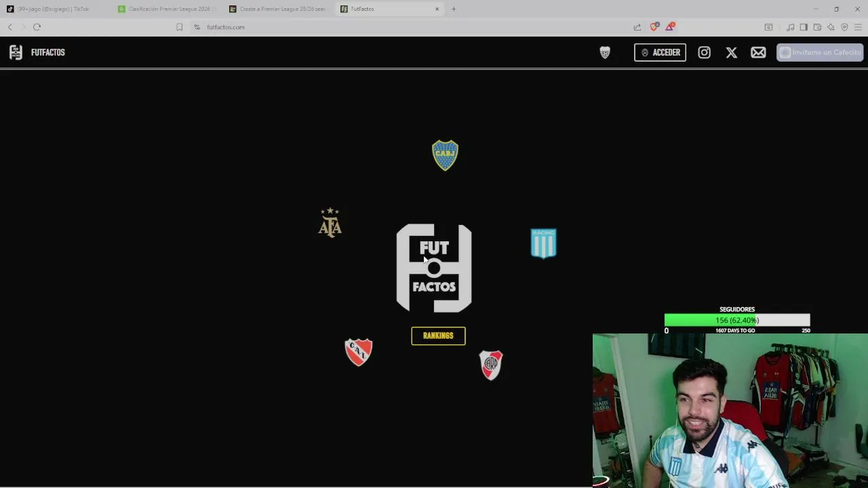Close the Futfactos tab

pos(437,9)
